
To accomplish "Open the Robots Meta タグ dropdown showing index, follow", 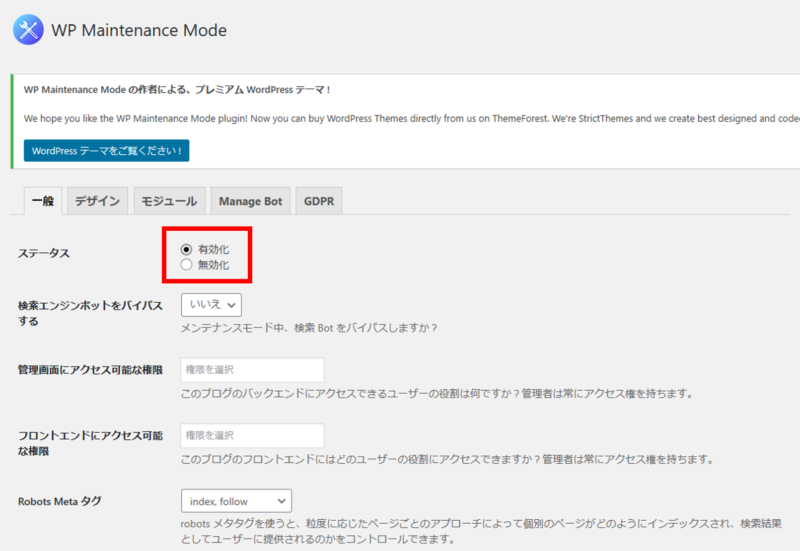I will 236,501.
